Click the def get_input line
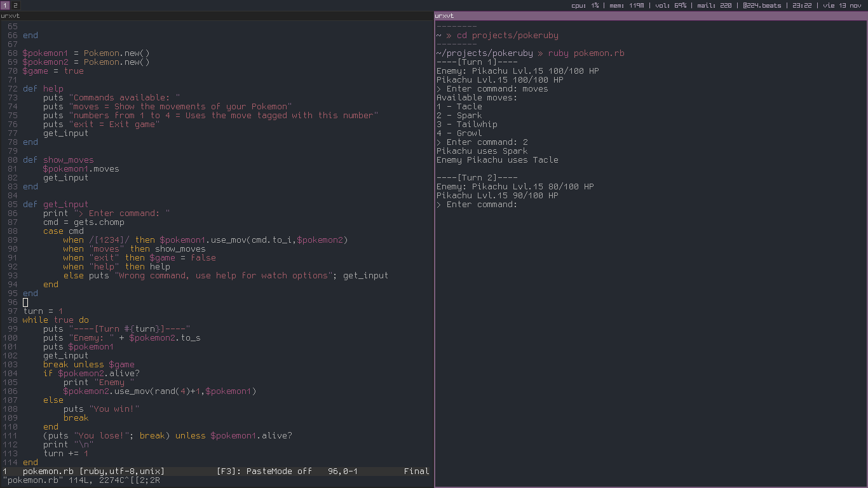 [x=56, y=205]
